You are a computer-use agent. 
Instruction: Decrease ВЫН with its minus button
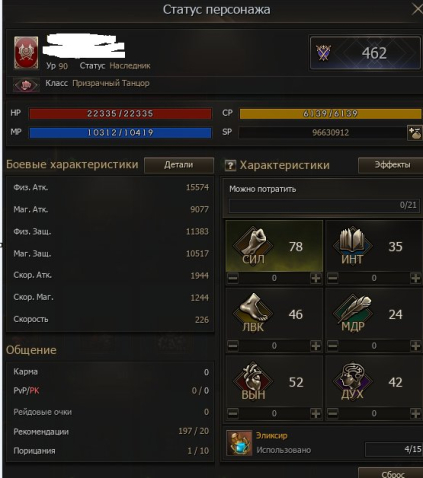pos(233,414)
